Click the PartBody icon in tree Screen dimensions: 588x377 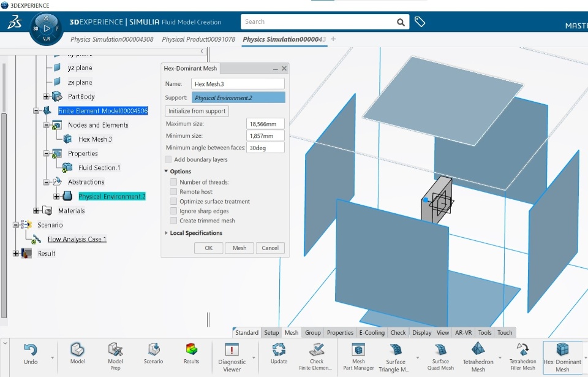pos(57,96)
